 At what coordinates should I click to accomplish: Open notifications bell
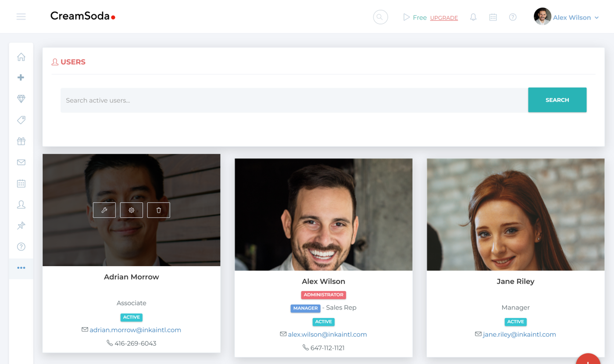coord(473,17)
